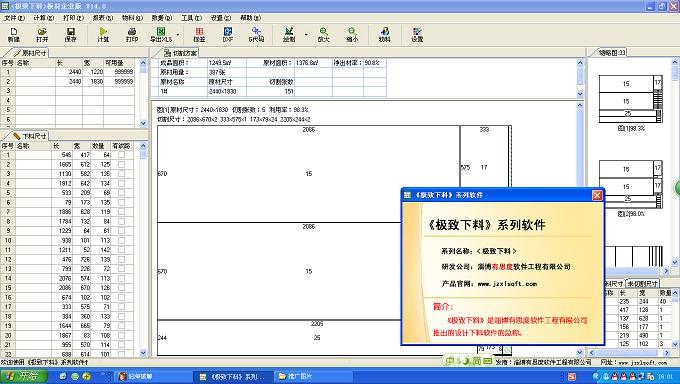This screenshot has width=680, height=384.
Task: Activate 极致下料 系列 taskbar button
Action: tap(234, 376)
